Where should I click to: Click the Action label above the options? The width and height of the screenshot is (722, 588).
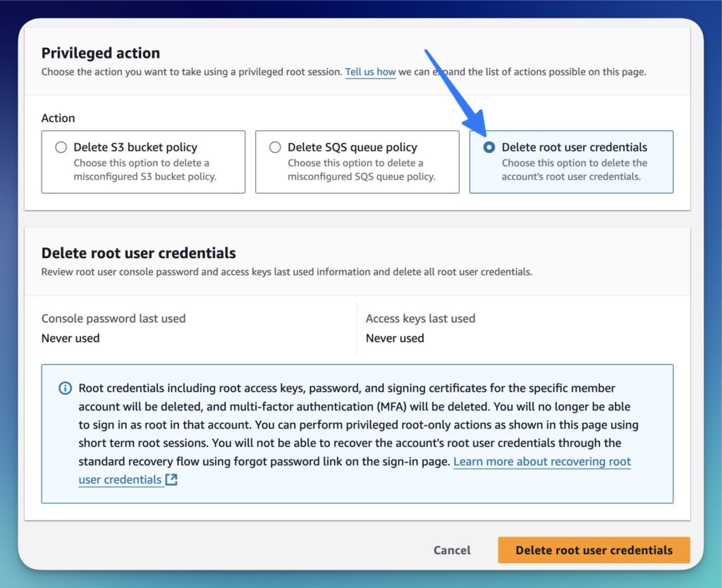[58, 118]
